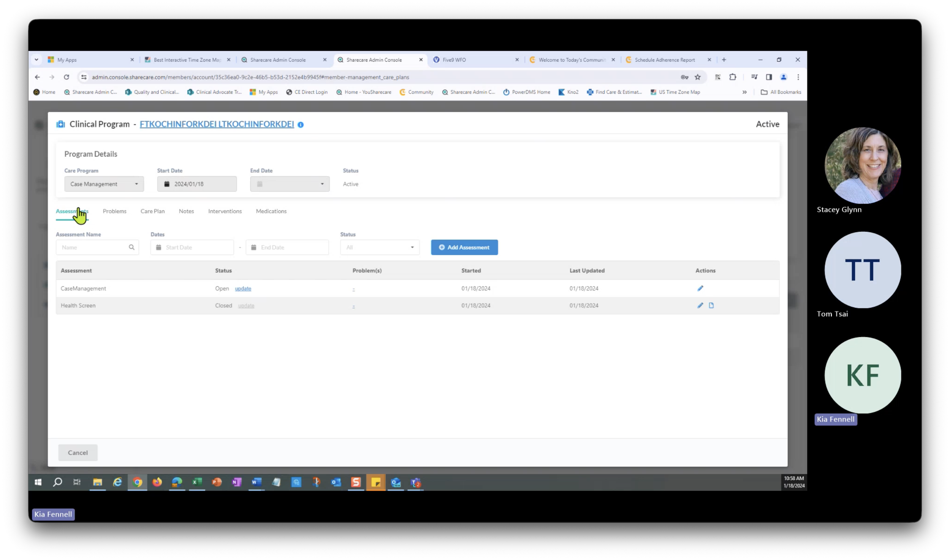Click the Add Assessment button
The height and width of the screenshot is (560, 950).
pos(464,247)
